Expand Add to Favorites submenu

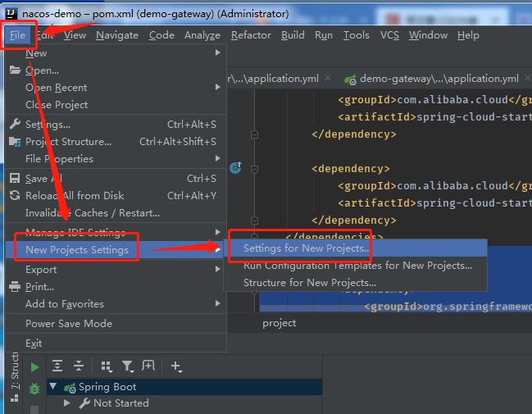[116, 304]
